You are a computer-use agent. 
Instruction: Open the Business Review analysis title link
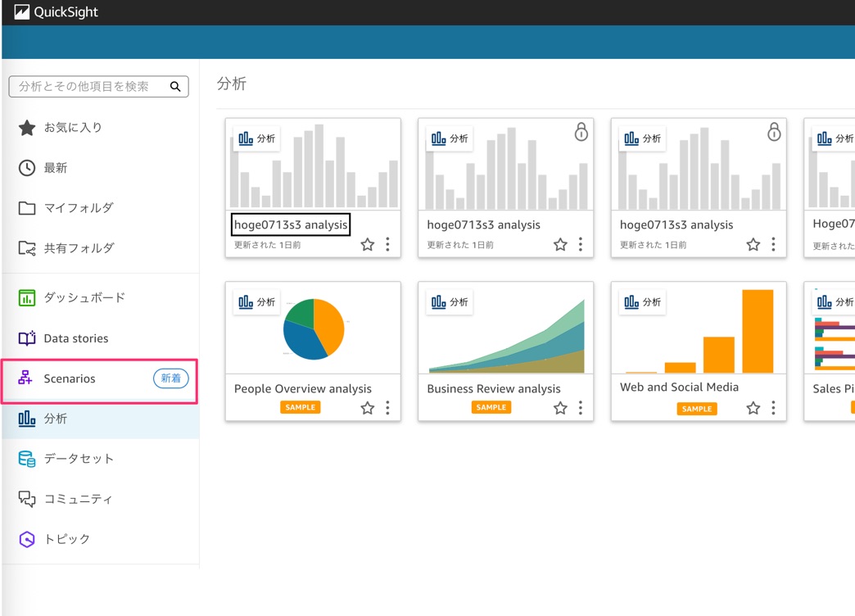tap(494, 389)
